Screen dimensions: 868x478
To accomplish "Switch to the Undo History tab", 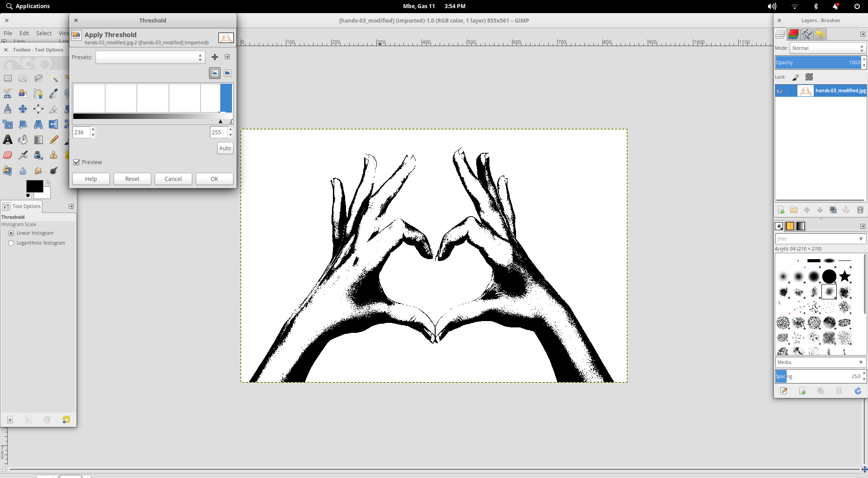I will 820,34.
